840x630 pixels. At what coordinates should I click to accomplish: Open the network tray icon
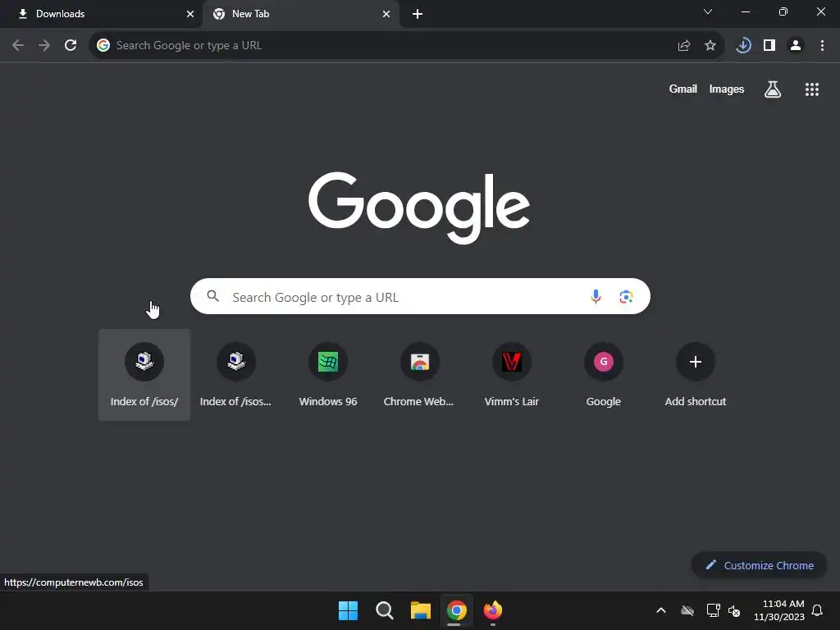pos(713,610)
